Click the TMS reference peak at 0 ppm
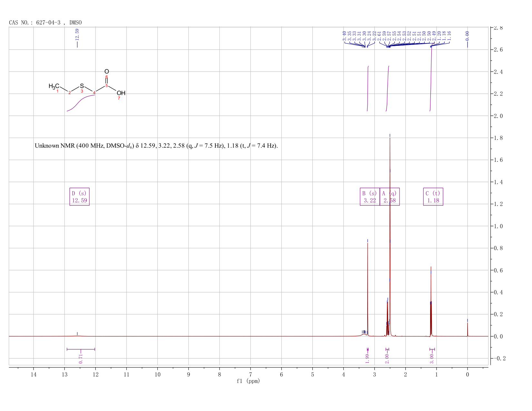532x411 pixels. click(468, 329)
